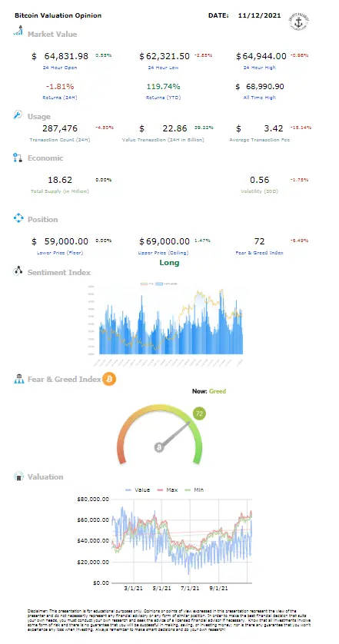The width and height of the screenshot is (339, 644).
Task: Click the Fear & Greed Index section icon
Action: (x=18, y=378)
